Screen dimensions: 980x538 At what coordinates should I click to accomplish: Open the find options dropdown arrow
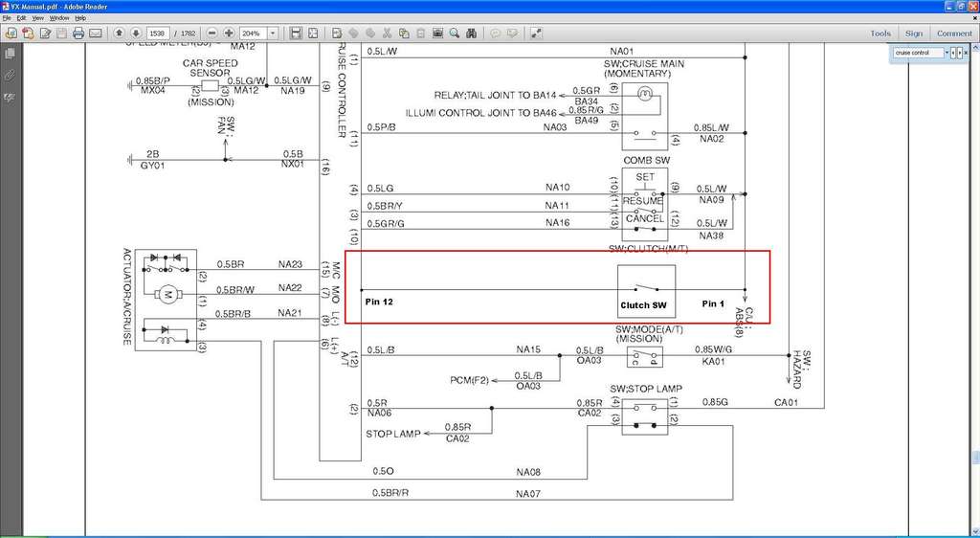pos(947,53)
